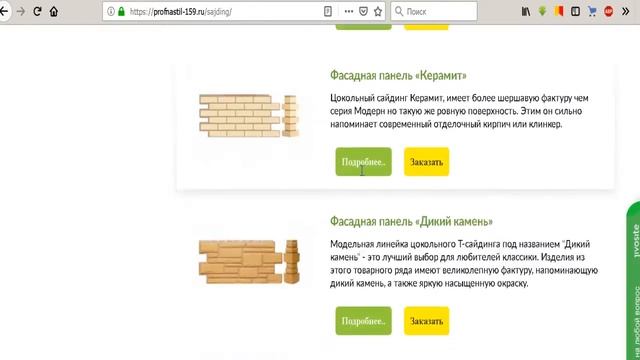Open page actions three-dot menu
This screenshot has height=360, width=640.
coord(349,11)
